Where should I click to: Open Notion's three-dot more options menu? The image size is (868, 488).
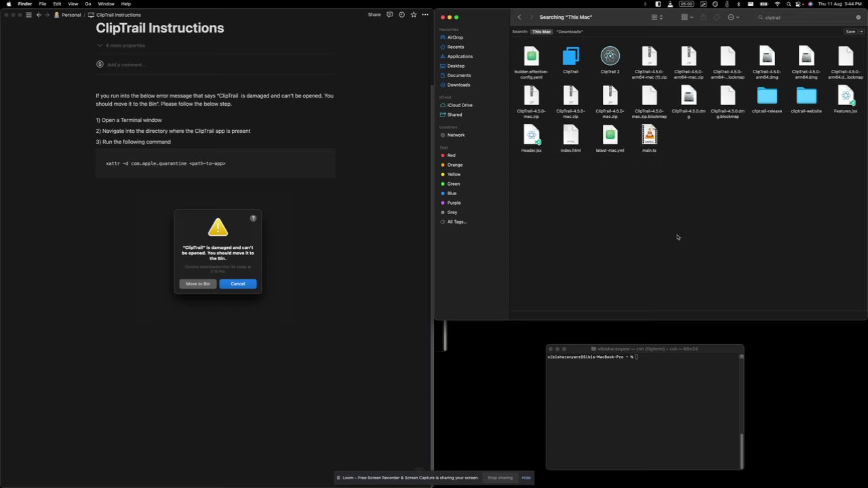(425, 14)
